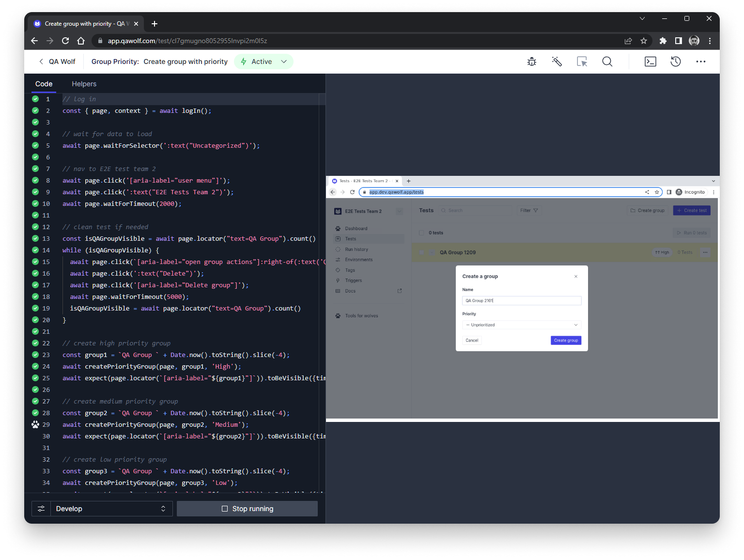Switch to the Code tab
Viewport: 744px width, 560px height.
click(44, 84)
